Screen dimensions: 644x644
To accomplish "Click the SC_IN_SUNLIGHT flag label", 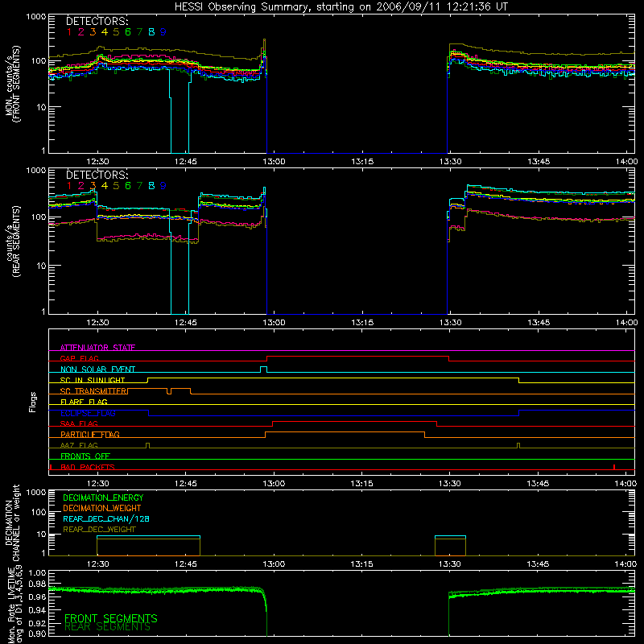I will 93,380.
